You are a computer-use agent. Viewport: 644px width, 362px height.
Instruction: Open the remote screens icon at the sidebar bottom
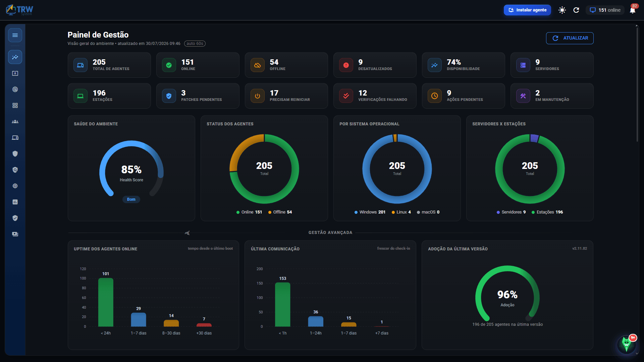pos(15,234)
